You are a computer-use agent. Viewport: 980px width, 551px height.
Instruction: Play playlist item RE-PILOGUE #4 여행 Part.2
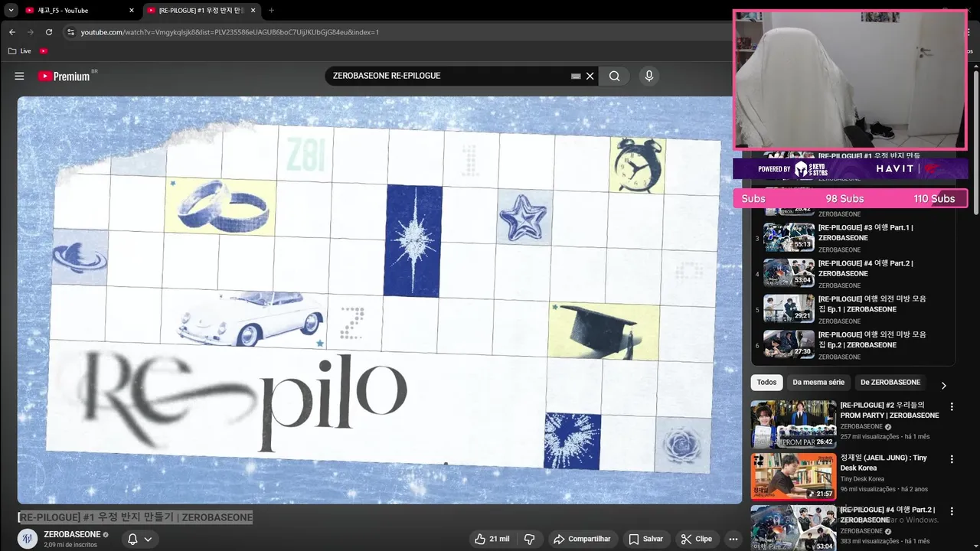[x=854, y=274]
